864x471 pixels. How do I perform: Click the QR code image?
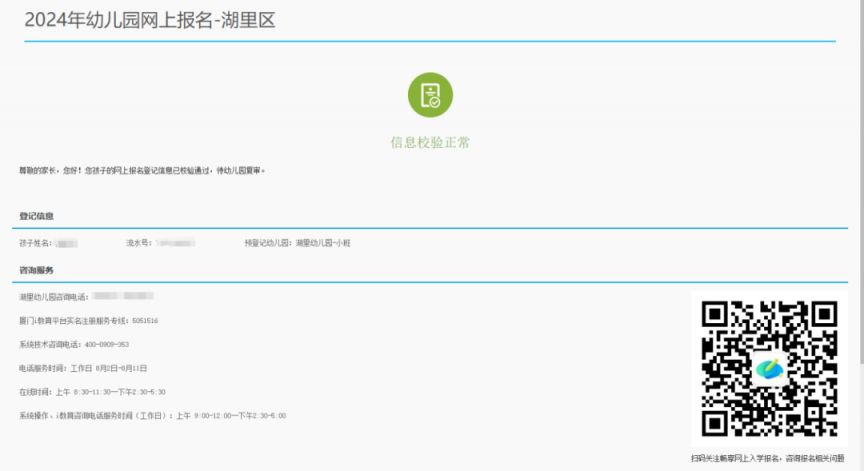click(769, 369)
